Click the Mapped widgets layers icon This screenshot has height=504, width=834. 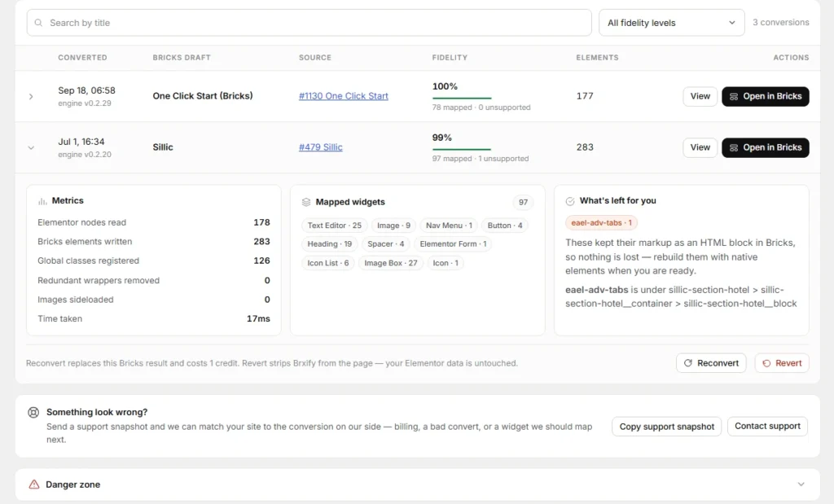tap(306, 202)
